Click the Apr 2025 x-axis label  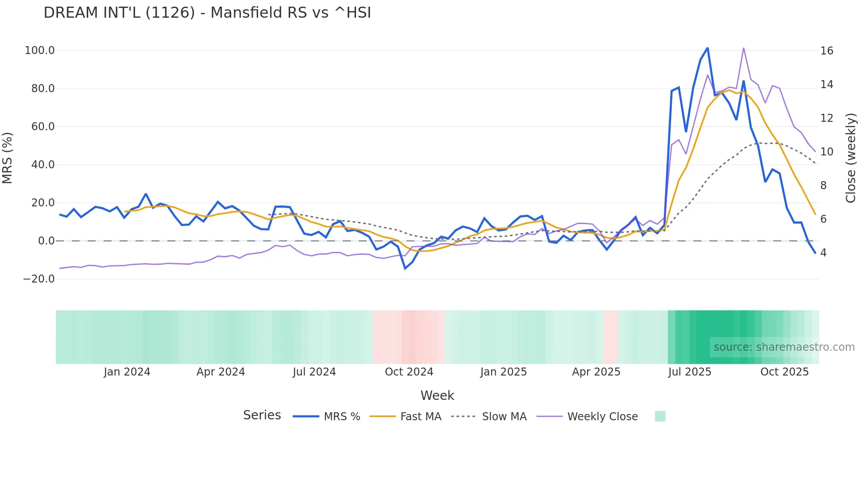point(597,372)
